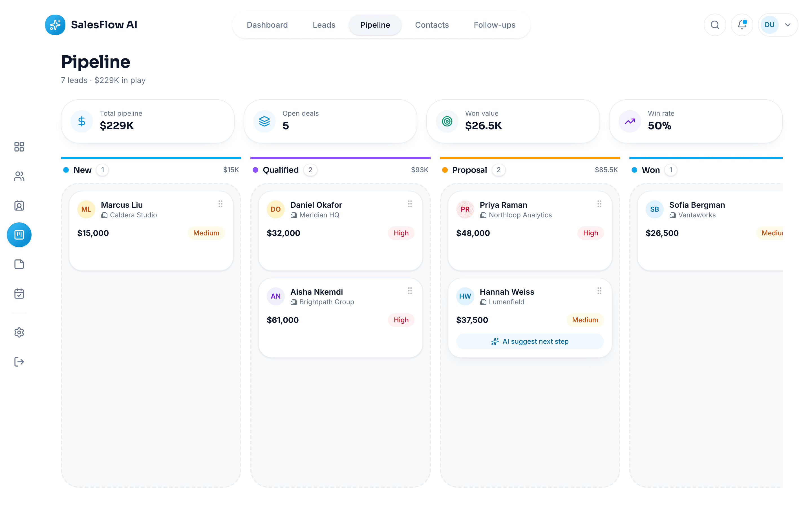
Task: Click the Proposal column header
Action: 469,170
